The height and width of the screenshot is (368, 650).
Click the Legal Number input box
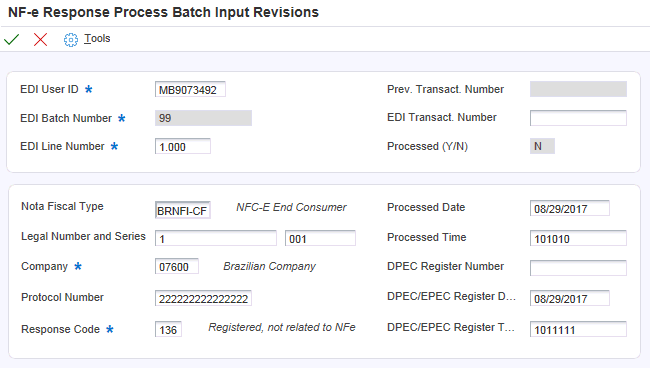[216, 238]
